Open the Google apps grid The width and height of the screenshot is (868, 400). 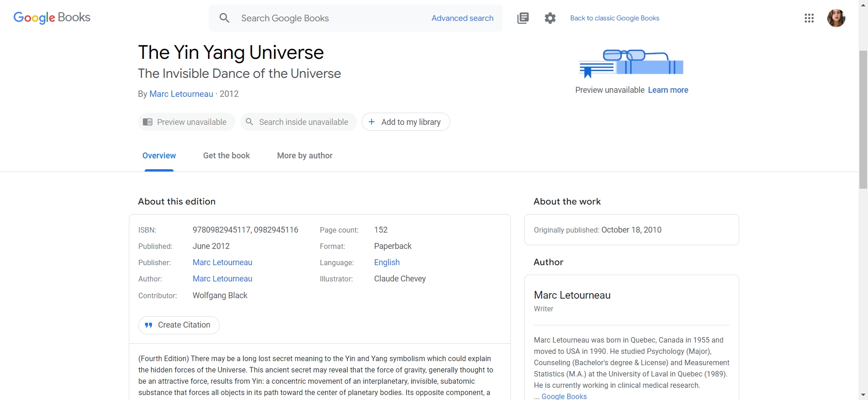(809, 18)
